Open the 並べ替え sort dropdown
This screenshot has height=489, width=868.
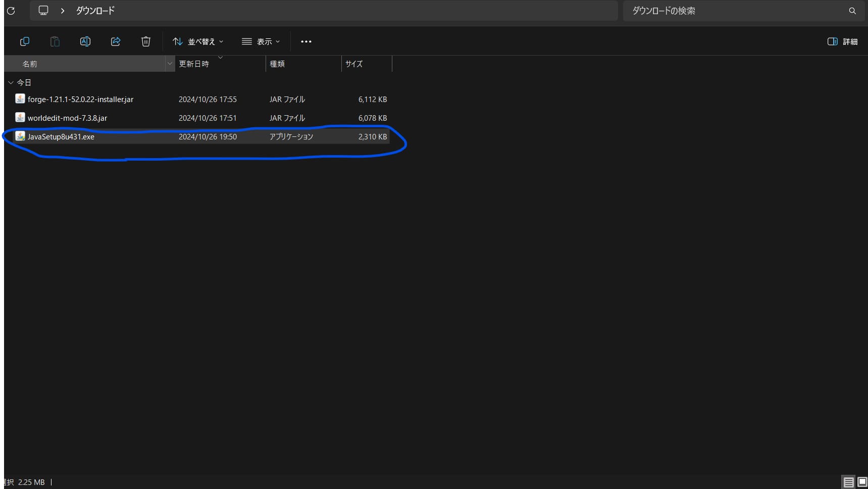click(x=198, y=41)
